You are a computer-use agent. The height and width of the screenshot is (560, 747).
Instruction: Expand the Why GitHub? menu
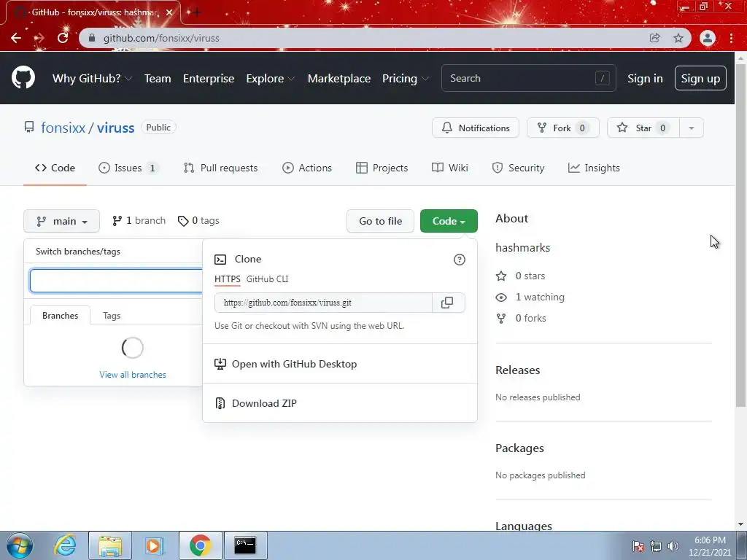[x=92, y=79]
